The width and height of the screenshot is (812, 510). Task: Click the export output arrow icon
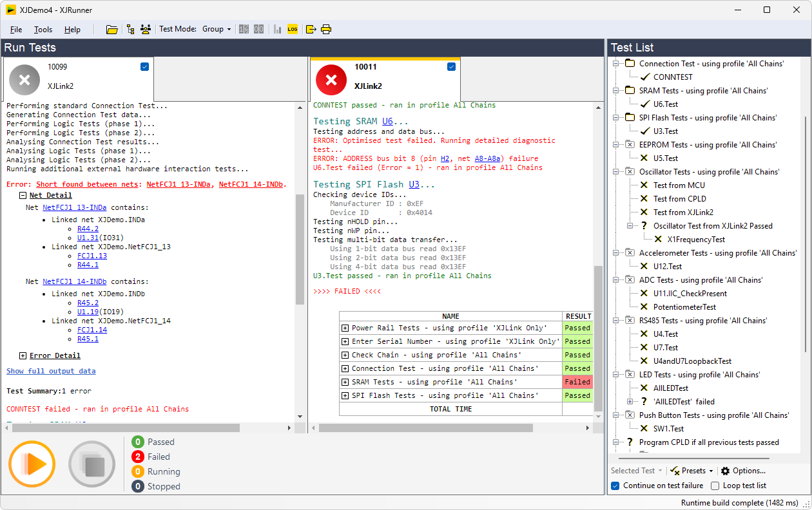tap(311, 29)
